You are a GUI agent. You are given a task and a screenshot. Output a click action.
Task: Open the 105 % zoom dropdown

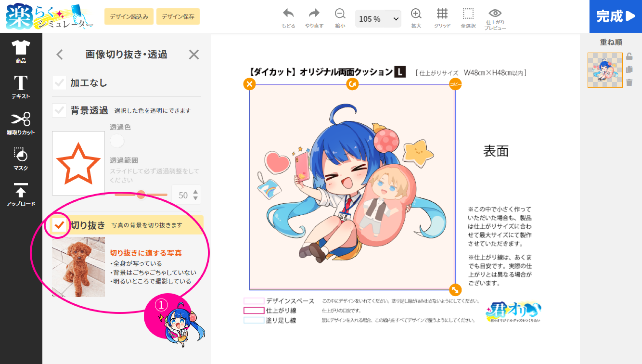click(x=378, y=19)
